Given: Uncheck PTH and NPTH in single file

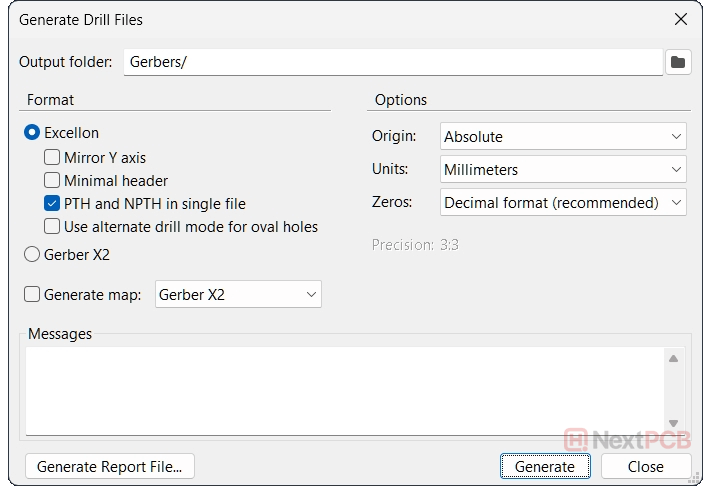Looking at the screenshot, I should (53, 204).
